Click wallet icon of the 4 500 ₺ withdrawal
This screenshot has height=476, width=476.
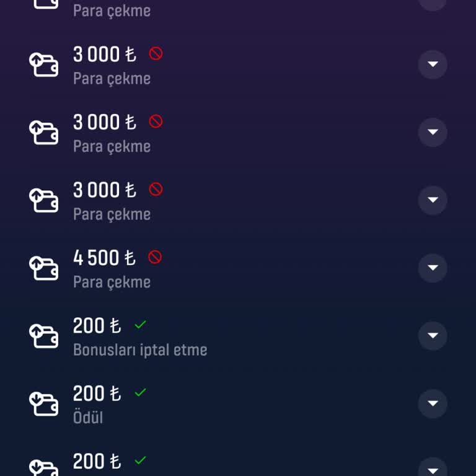click(43, 268)
